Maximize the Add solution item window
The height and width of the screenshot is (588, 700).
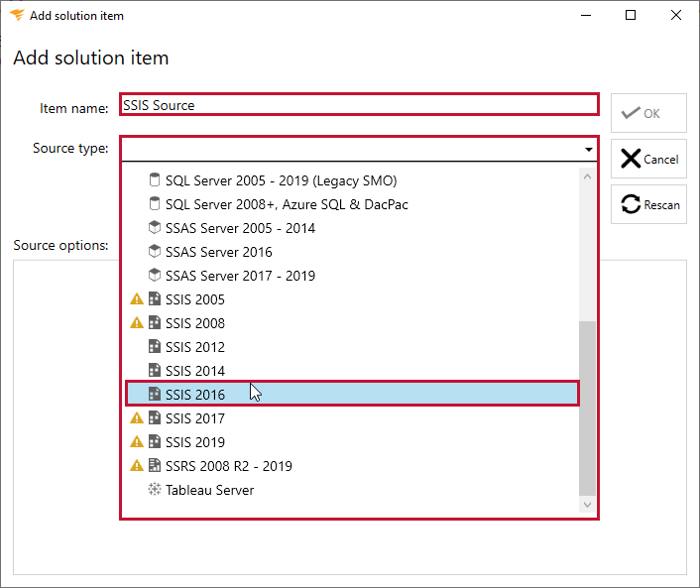click(631, 15)
